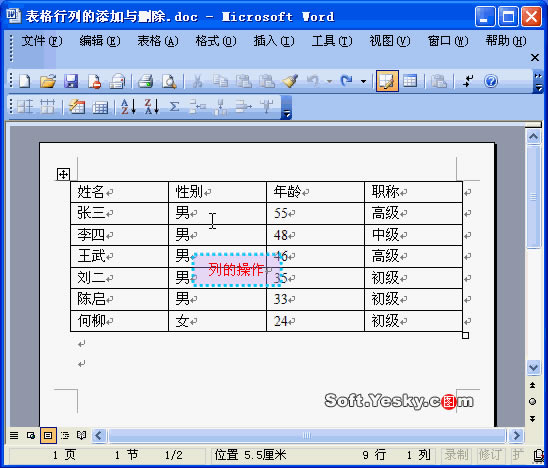548x468 pixels.
Task: Switch to Normal view button
Action: pyautogui.click(x=14, y=435)
